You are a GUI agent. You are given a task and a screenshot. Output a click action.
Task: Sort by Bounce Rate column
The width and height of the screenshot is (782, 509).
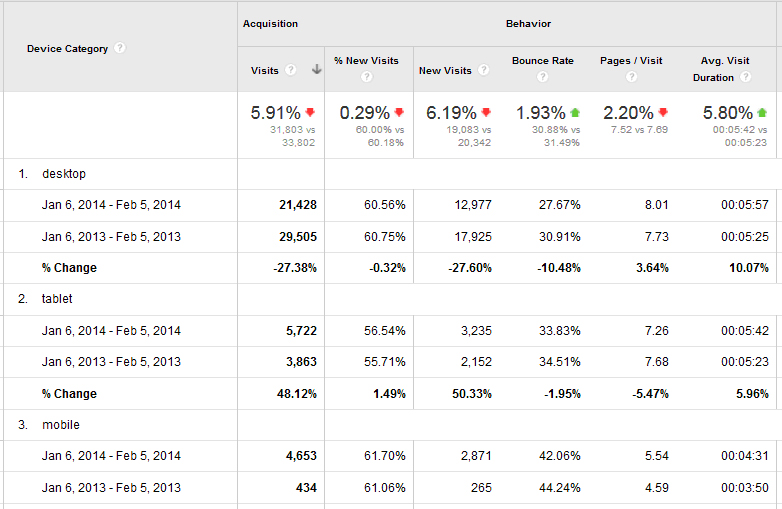coord(543,60)
